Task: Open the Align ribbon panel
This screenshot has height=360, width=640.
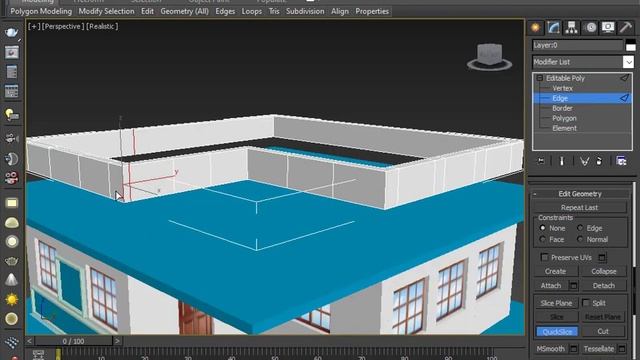Action: click(x=340, y=11)
